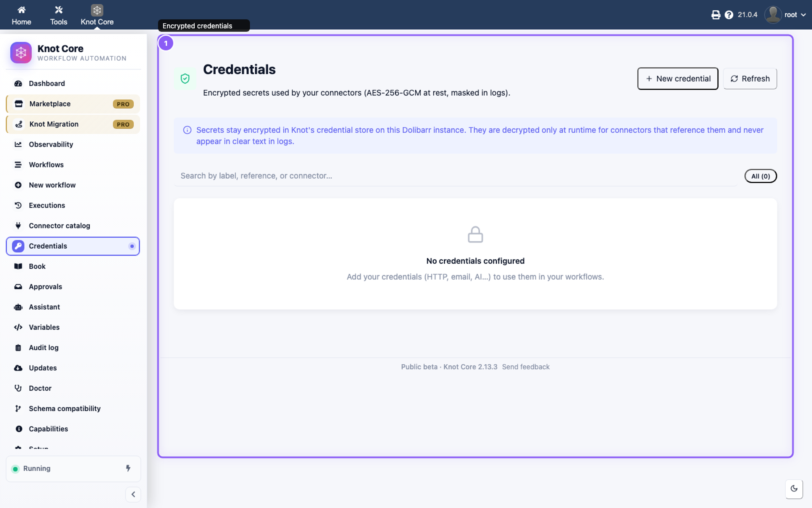This screenshot has width=812, height=508.
Task: Open the Knot Core top menu
Action: coord(97,16)
